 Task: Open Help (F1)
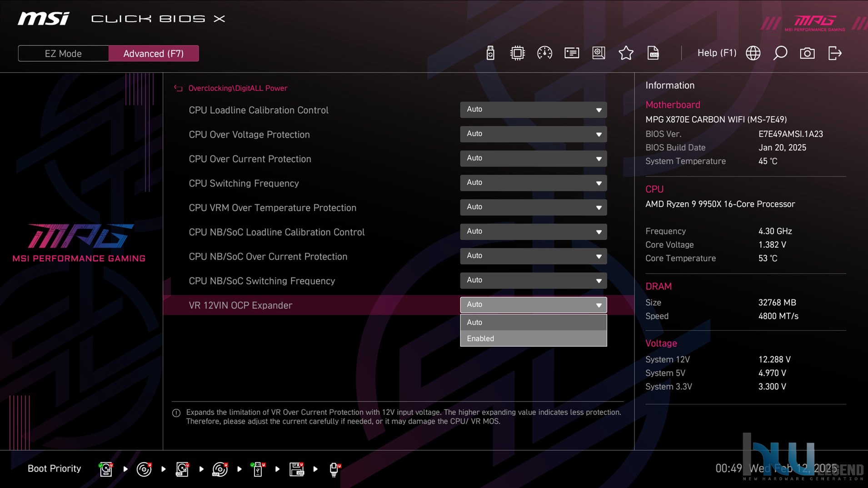717,53
